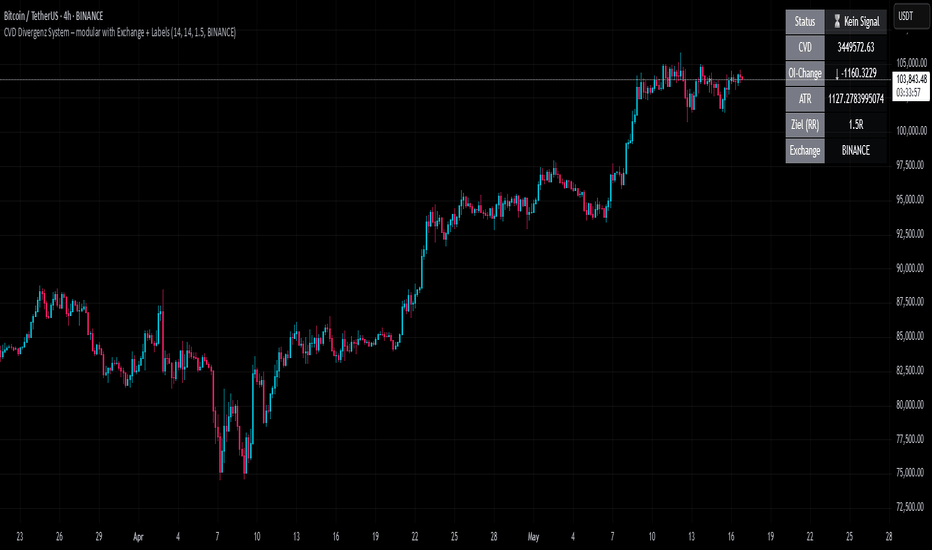Click the 75,000.00 price axis label
Viewport: 932px width, 550px height.
(x=910, y=473)
